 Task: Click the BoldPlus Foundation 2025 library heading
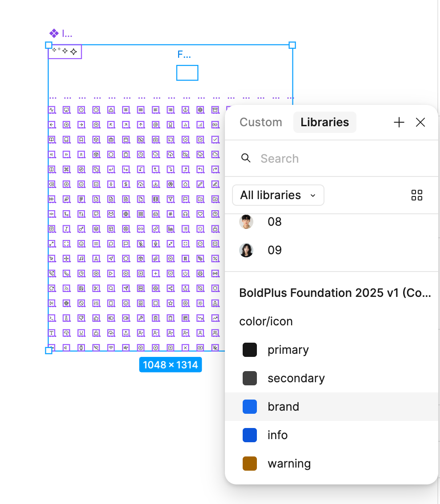(x=335, y=293)
